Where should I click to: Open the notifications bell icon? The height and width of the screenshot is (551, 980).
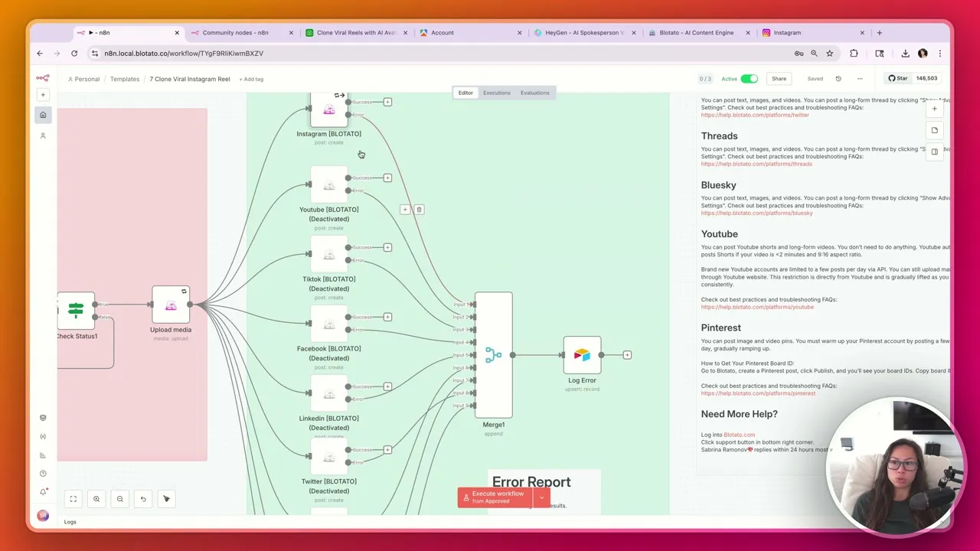point(43,492)
